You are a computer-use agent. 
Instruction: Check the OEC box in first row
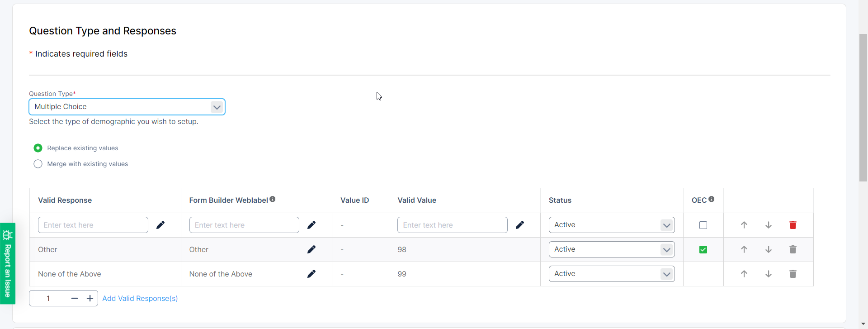tap(703, 225)
